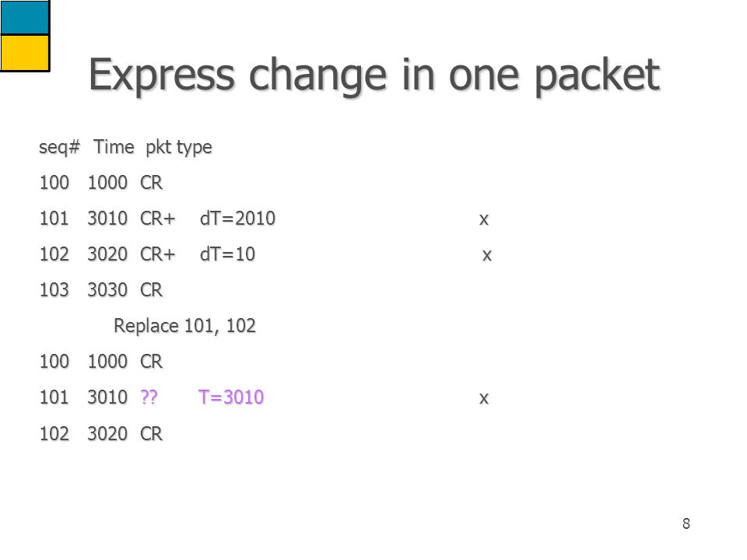Click the 'seq#' column header
Image resolution: width=747 pixels, height=560 pixels.
(x=60, y=147)
